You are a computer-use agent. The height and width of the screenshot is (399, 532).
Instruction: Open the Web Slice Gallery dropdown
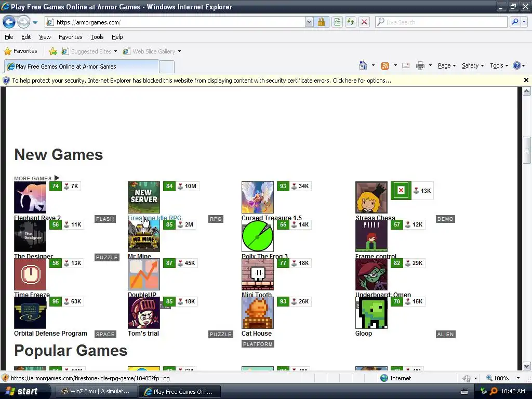[x=152, y=51]
